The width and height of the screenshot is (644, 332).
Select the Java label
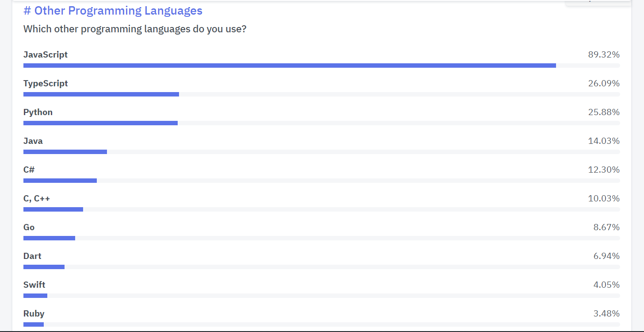pos(33,141)
